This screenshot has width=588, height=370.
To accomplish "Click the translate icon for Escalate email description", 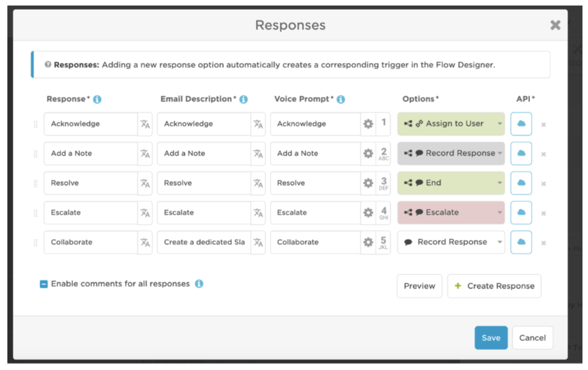I will coord(258,212).
